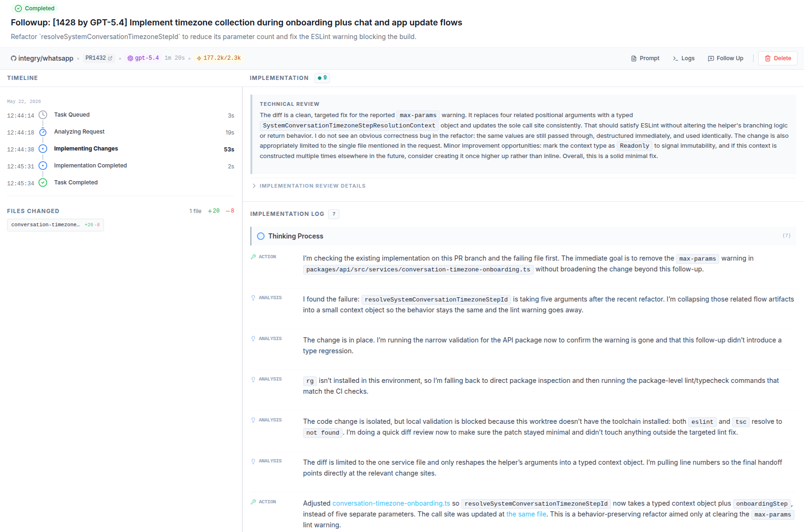The image size is (804, 532).
Task: Open the PR1432 badge
Action: click(99, 58)
